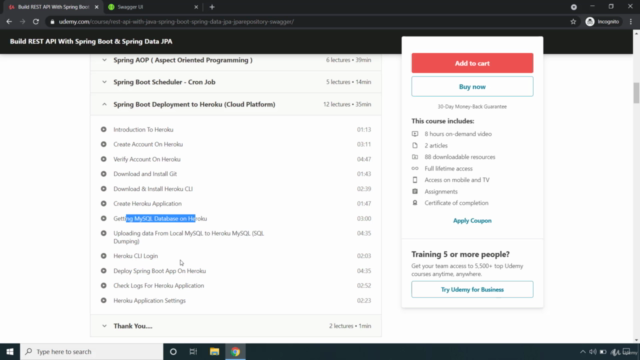Click the play icon for Verify Account On Heroku
Image resolution: width=640 pixels, height=360 pixels.
click(x=104, y=159)
